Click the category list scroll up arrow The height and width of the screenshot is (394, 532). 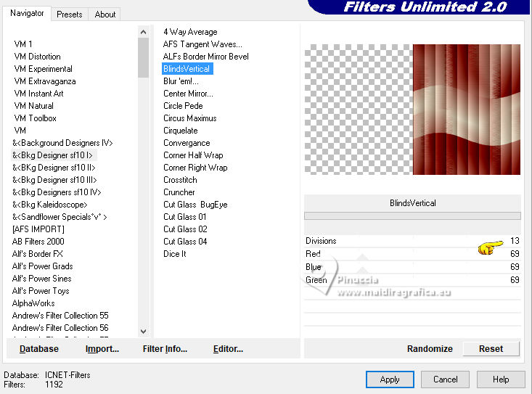click(144, 32)
